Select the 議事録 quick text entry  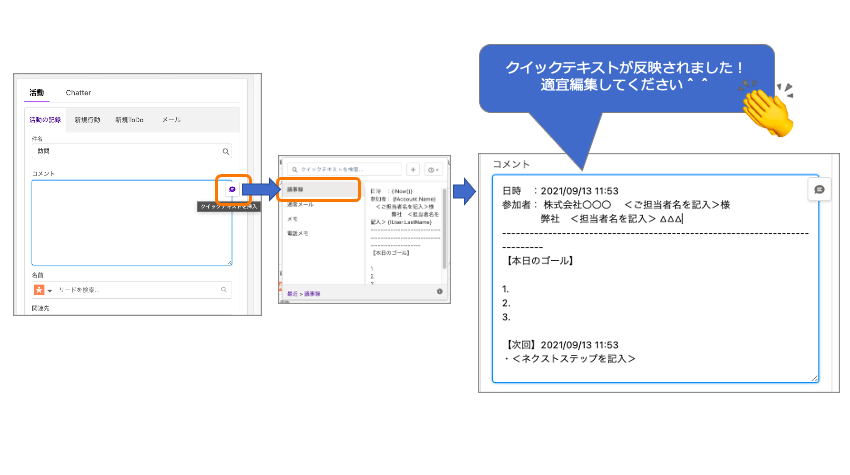(319, 189)
